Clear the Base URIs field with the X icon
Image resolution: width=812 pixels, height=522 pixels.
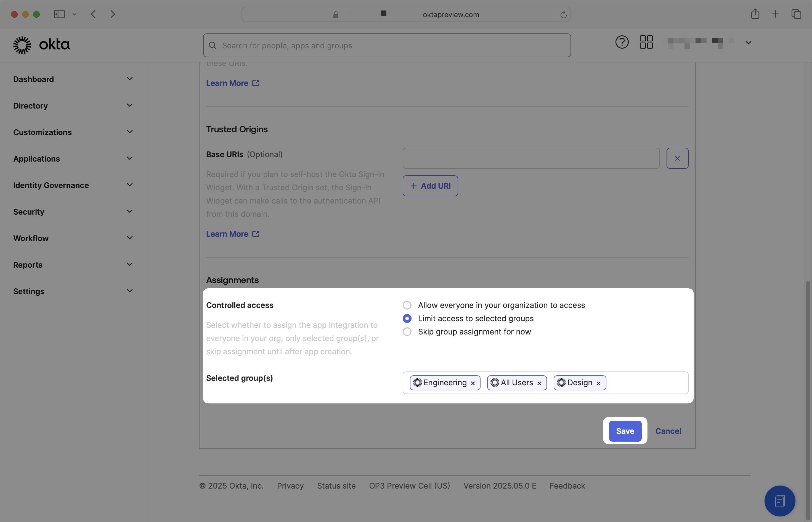click(x=678, y=158)
